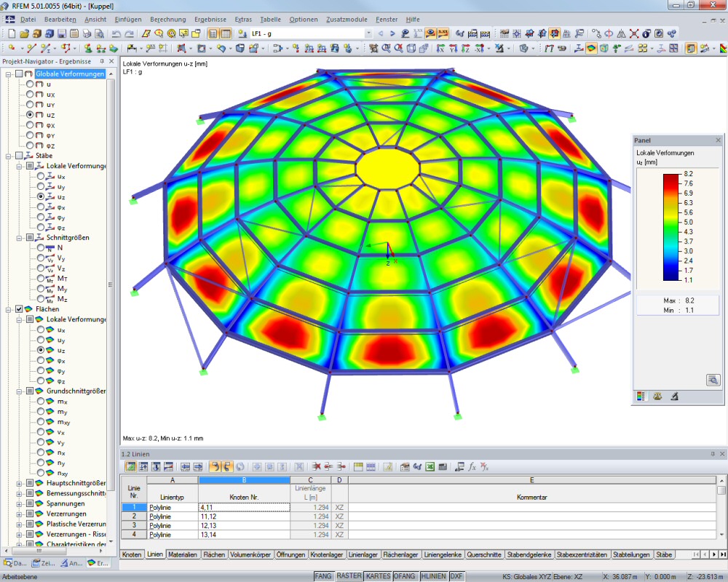Toggle the HLINIEN status bar button
This screenshot has height=582, width=728.
coord(433,576)
